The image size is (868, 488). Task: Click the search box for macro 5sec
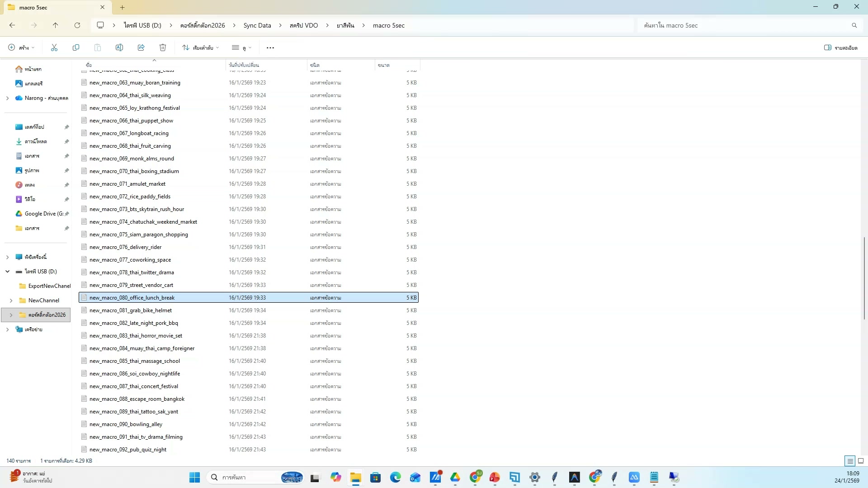[x=746, y=25]
